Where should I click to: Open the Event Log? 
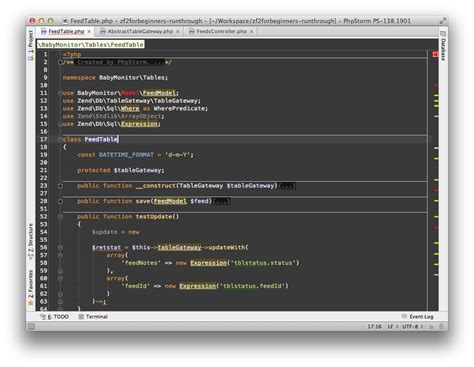(x=418, y=317)
